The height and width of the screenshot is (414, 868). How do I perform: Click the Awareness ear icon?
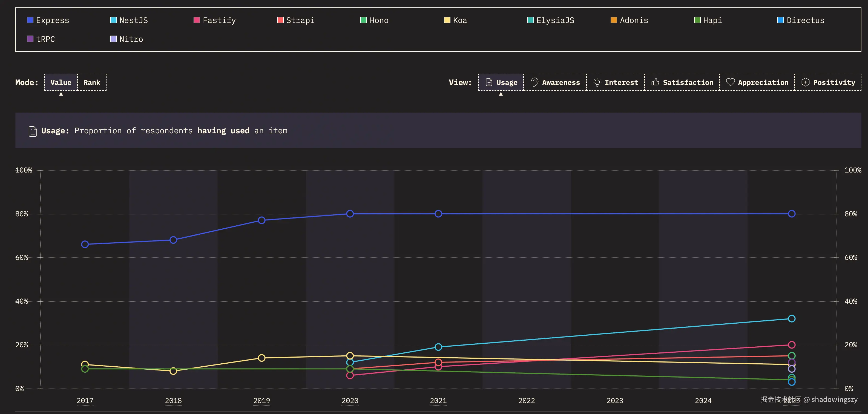pyautogui.click(x=534, y=82)
